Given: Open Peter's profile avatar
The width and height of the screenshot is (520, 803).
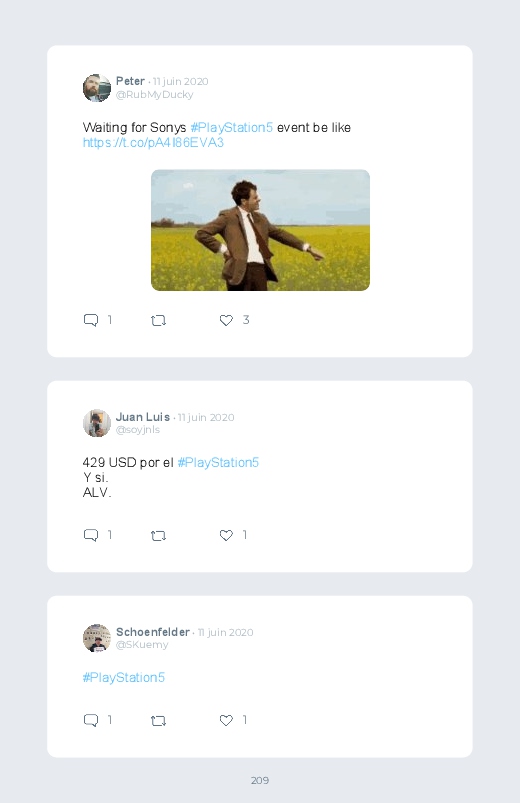Looking at the screenshot, I should pos(97,88).
